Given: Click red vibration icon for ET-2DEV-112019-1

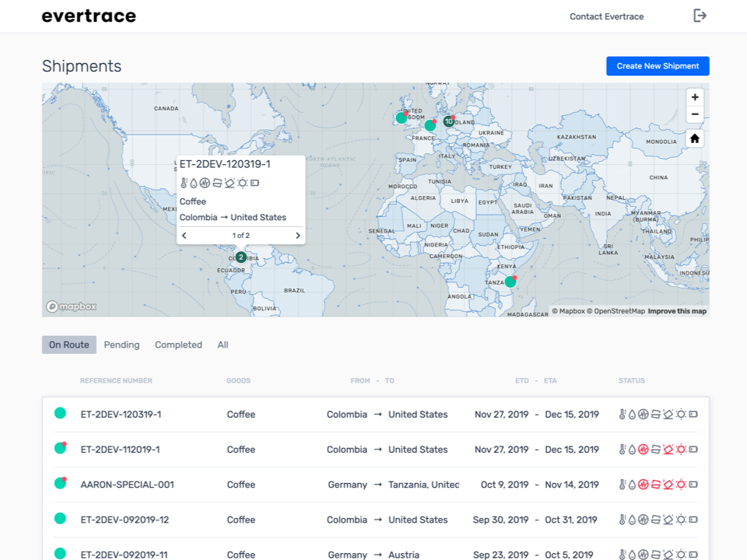Looking at the screenshot, I should (x=644, y=450).
